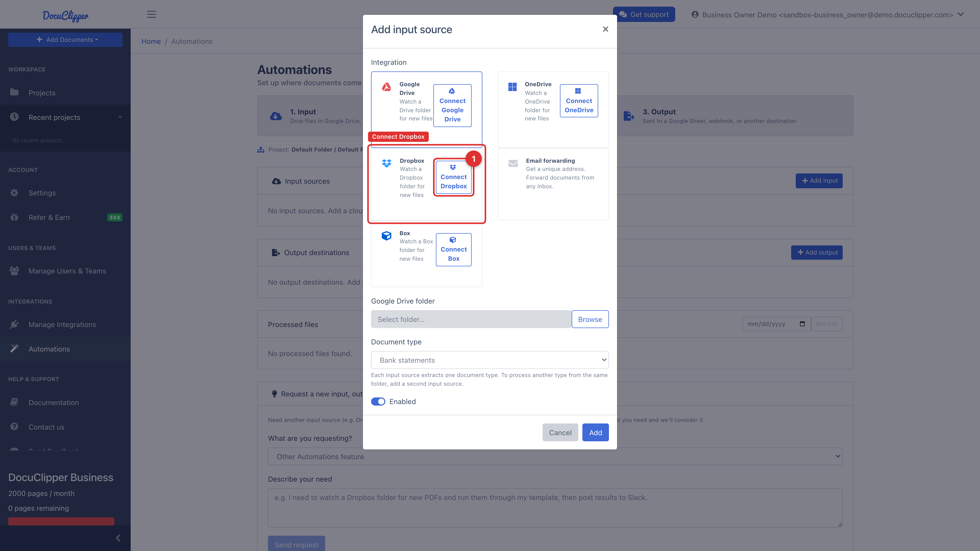Click the Projects folder icon
The height and width of the screenshot is (551, 980).
click(x=15, y=92)
